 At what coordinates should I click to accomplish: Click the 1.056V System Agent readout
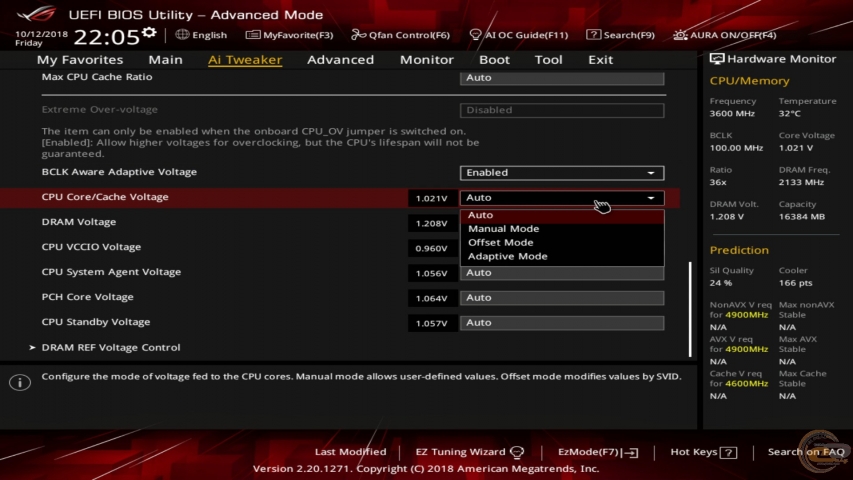(432, 273)
